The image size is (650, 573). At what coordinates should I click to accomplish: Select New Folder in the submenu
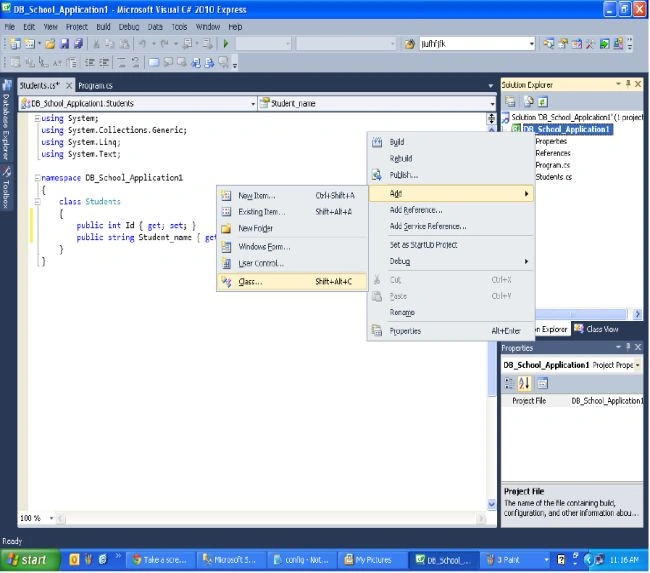[x=292, y=228]
